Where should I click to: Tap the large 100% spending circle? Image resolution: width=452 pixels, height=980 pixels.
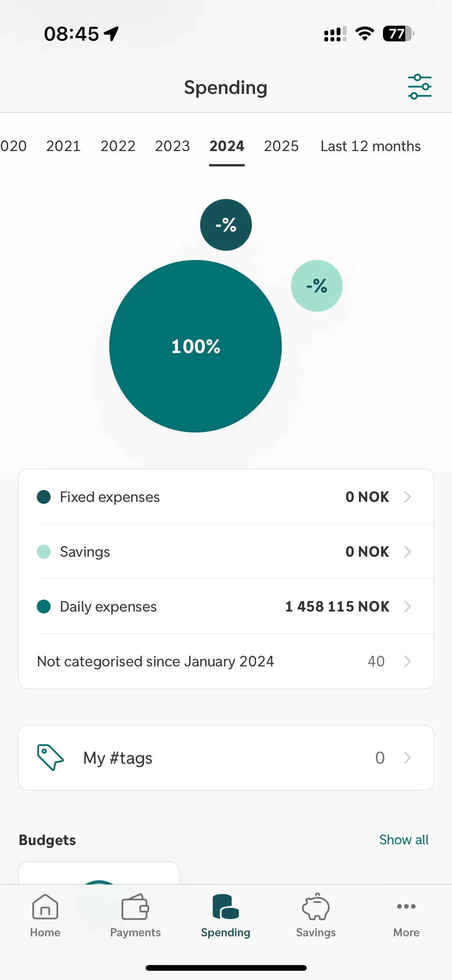(196, 346)
